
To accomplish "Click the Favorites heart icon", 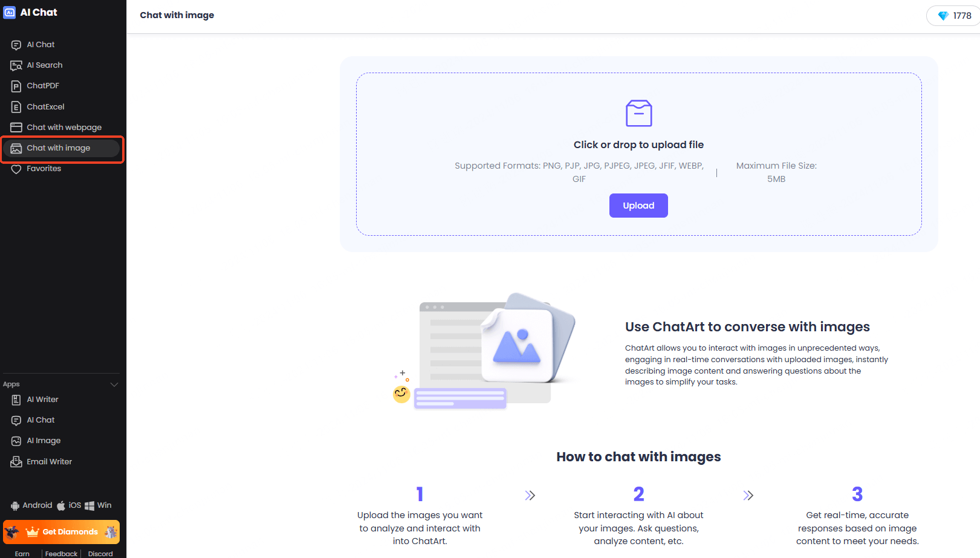I will point(16,169).
